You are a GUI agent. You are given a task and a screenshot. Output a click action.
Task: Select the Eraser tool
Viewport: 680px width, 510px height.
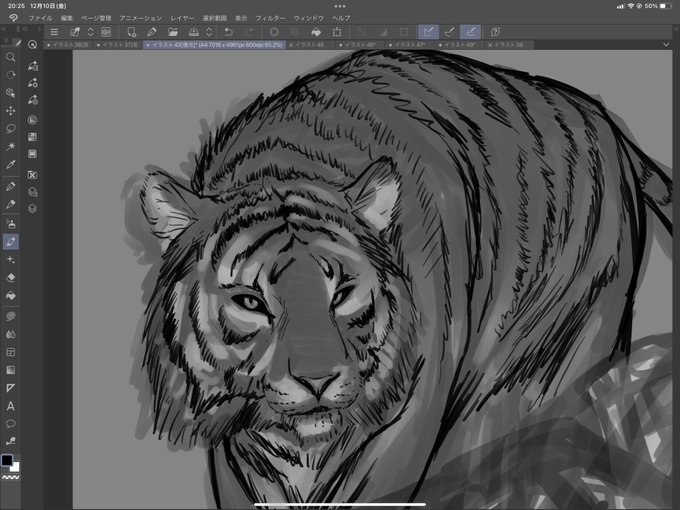coord(11,278)
